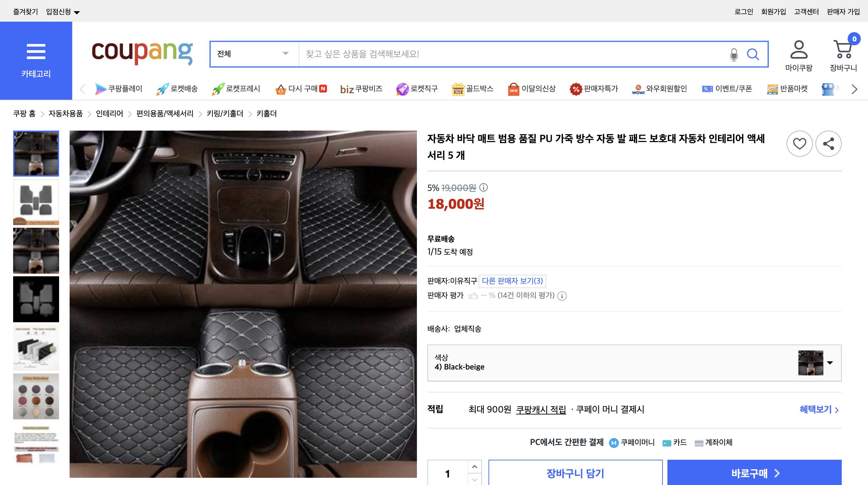Image resolution: width=868 pixels, height=485 pixels.
Task: Open the 카테고리 hamburger menu
Action: click(x=36, y=51)
